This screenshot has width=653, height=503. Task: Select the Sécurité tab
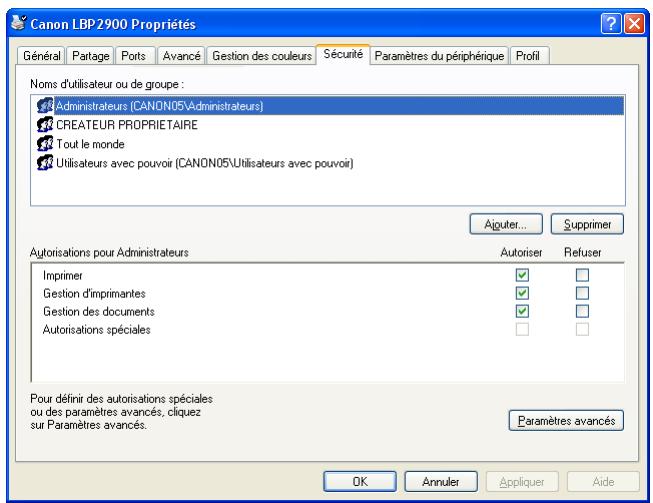[x=343, y=54]
